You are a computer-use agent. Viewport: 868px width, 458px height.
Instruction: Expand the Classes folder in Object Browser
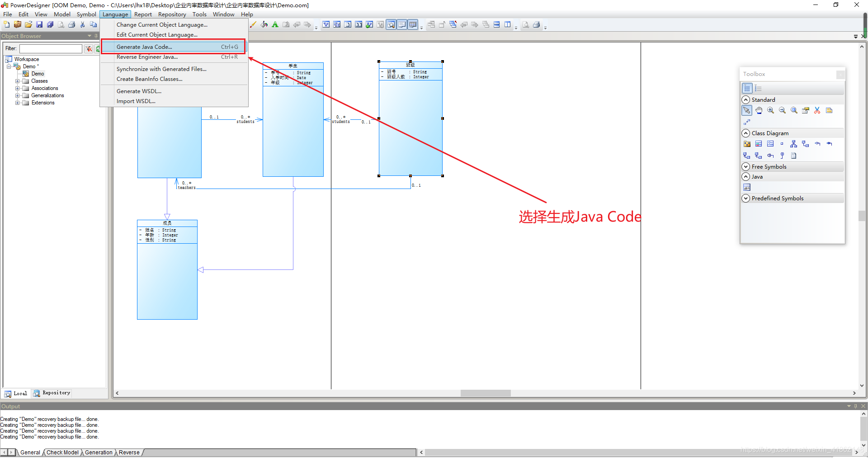pyautogui.click(x=17, y=81)
